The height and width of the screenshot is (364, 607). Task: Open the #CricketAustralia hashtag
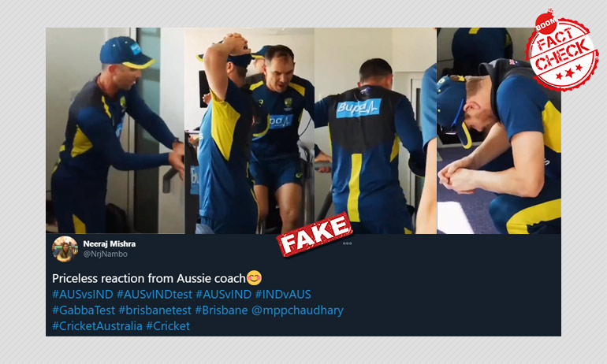(97, 326)
